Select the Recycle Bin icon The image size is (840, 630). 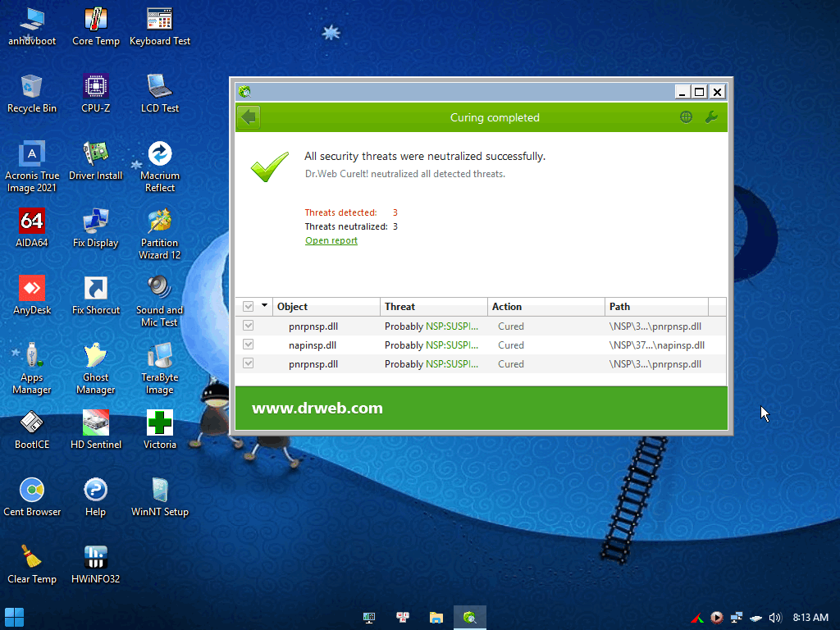(x=32, y=94)
